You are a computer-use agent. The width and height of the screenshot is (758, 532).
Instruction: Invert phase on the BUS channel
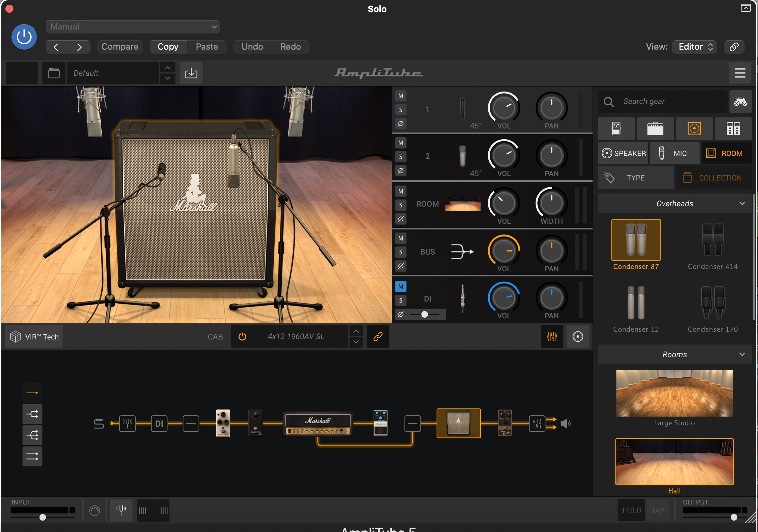401,266
